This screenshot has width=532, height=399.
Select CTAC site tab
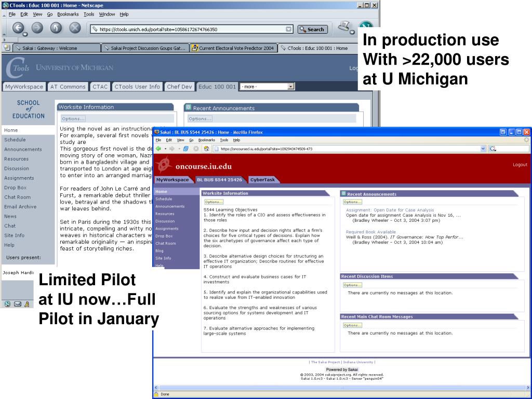tap(100, 87)
